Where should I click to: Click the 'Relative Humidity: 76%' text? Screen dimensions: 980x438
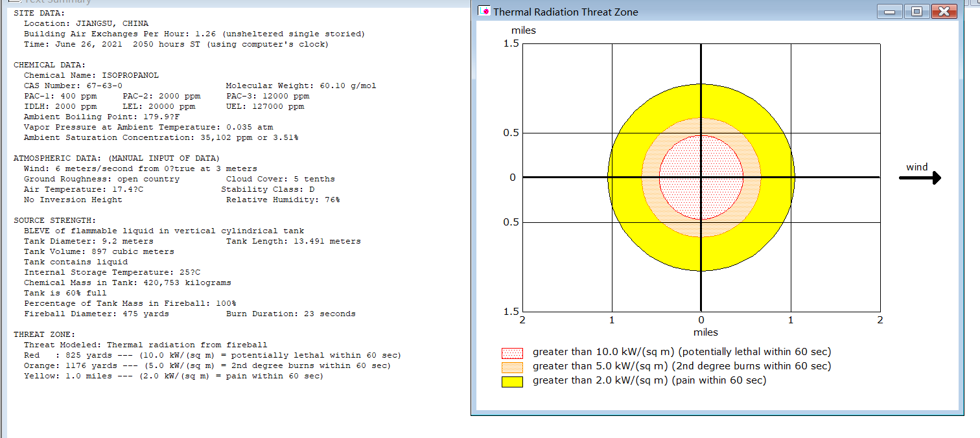click(283, 200)
